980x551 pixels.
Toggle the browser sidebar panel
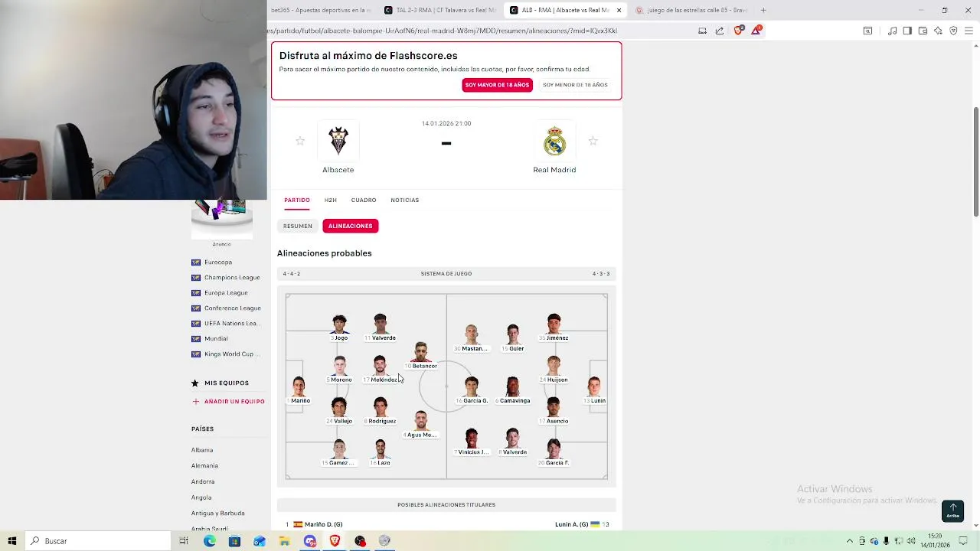(907, 31)
